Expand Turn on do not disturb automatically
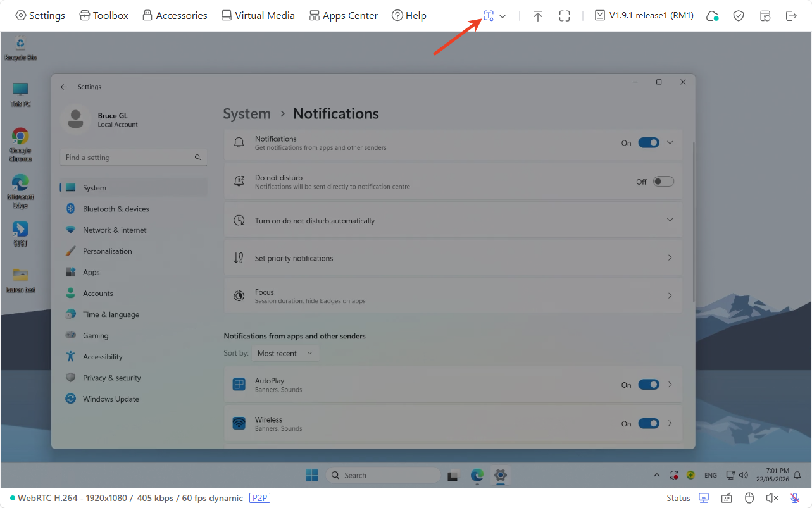The height and width of the screenshot is (508, 812). [x=453, y=220]
